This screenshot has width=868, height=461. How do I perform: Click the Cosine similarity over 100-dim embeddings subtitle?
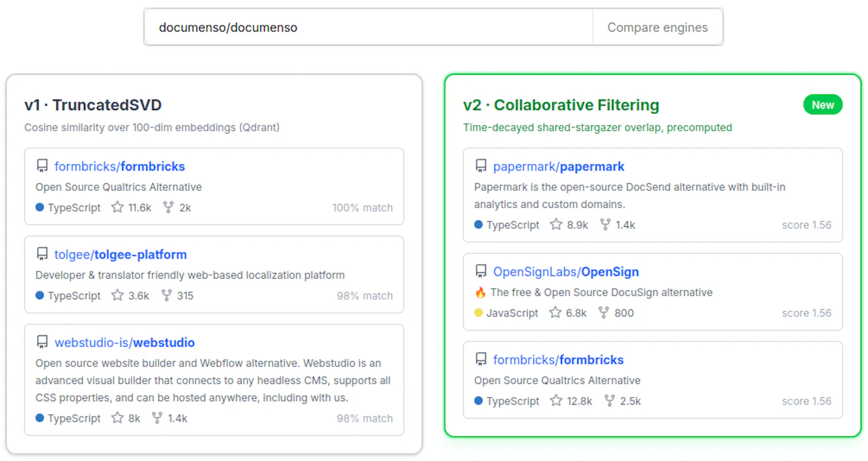(x=152, y=127)
